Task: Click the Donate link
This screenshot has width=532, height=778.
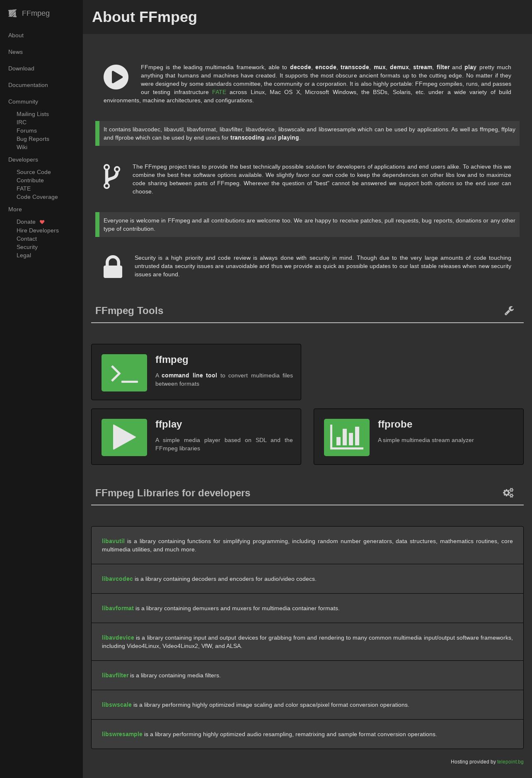Action: 26,222
